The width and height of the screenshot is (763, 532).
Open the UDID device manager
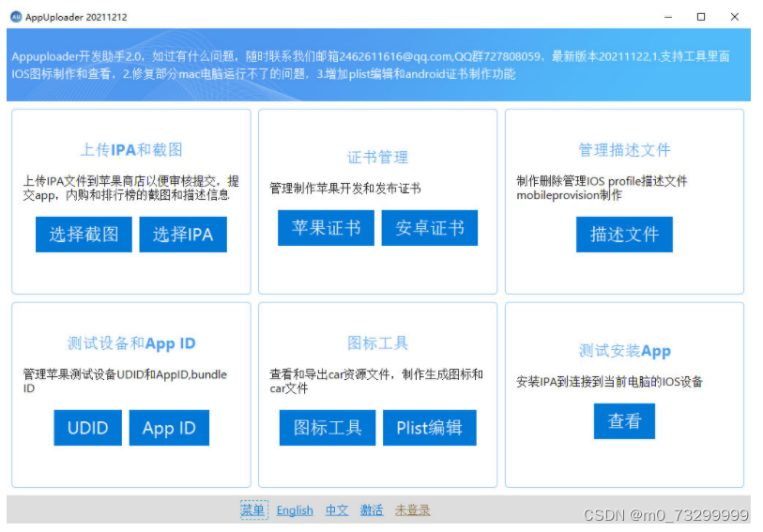click(x=87, y=428)
